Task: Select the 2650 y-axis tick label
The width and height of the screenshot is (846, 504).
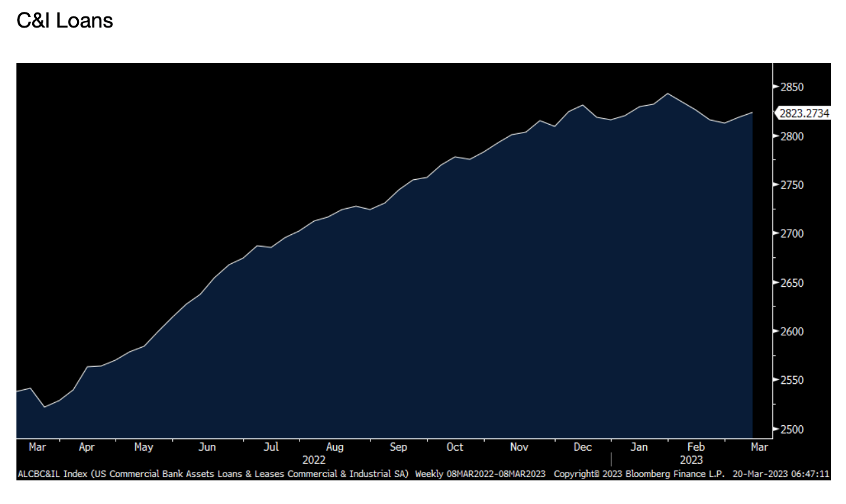Action: coord(791,283)
